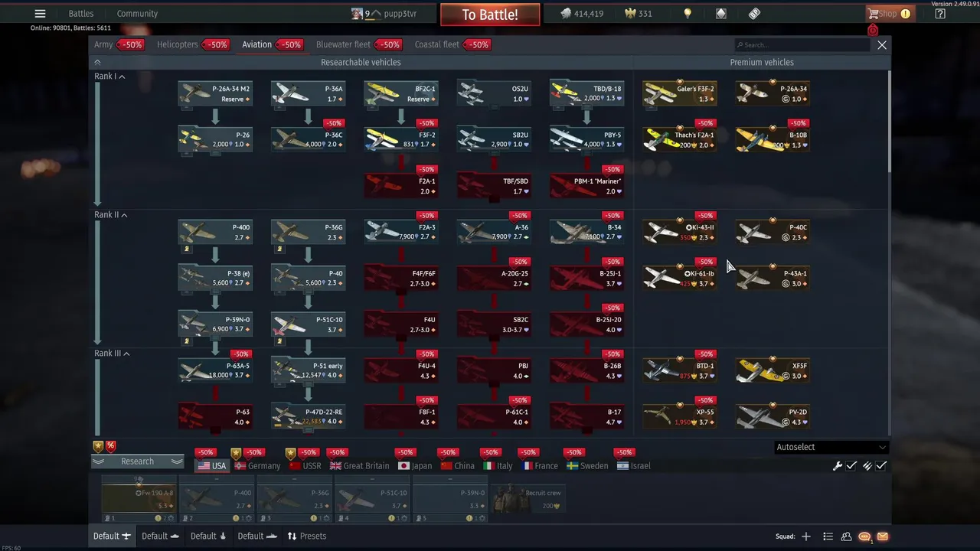Click the To Battle! button
The width and height of the screenshot is (980, 551).
coord(490,14)
